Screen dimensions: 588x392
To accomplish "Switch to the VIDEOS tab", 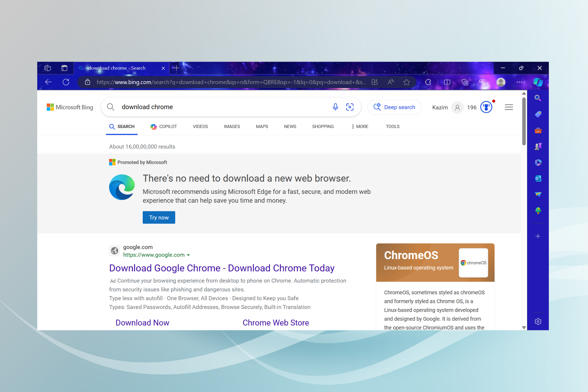I will pyautogui.click(x=200, y=126).
